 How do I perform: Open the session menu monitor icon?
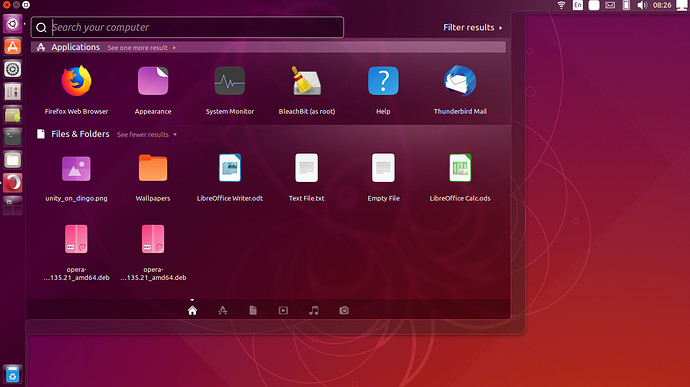682,5
